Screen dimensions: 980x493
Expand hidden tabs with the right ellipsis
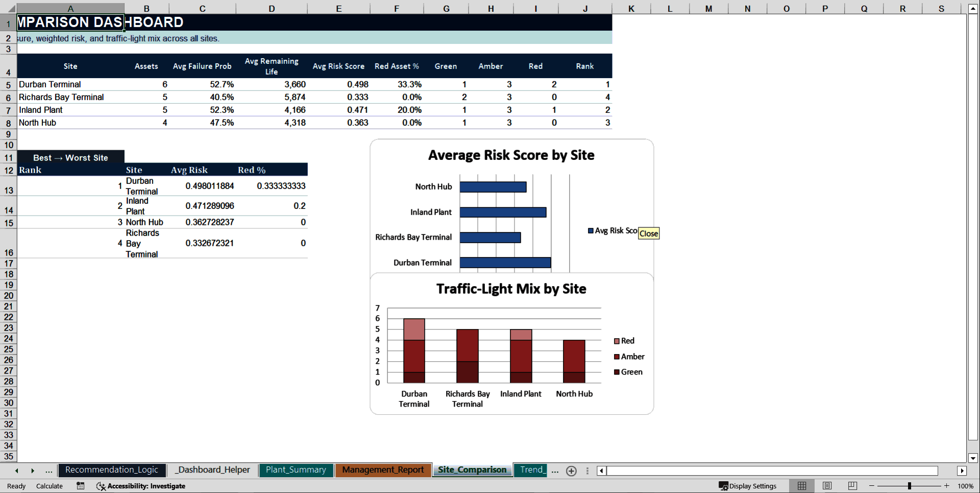tap(555, 471)
